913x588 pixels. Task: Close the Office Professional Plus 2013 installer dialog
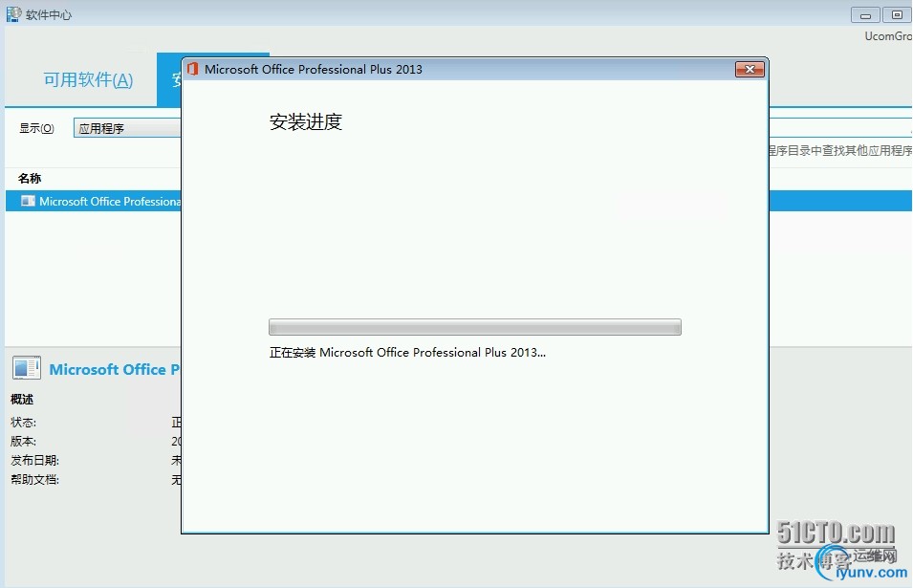(x=750, y=69)
